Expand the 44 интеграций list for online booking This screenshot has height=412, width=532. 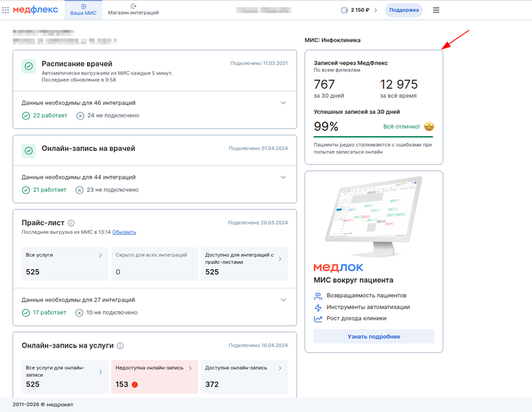coord(283,177)
